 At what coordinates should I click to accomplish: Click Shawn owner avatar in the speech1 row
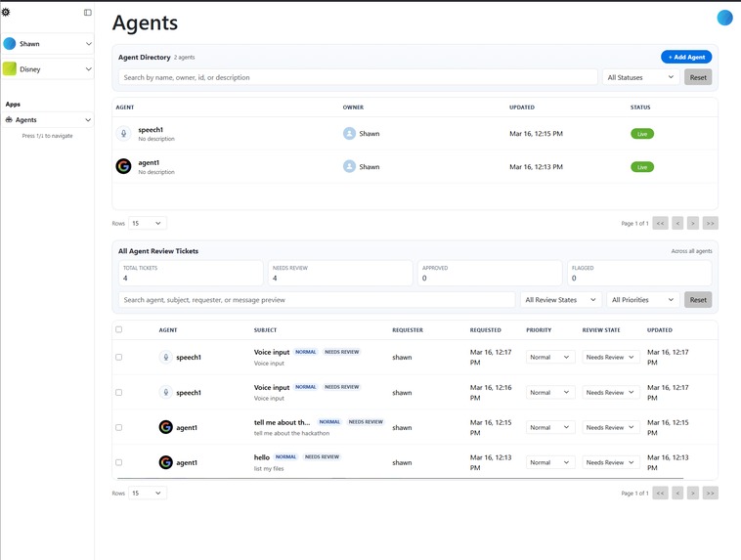click(x=349, y=134)
